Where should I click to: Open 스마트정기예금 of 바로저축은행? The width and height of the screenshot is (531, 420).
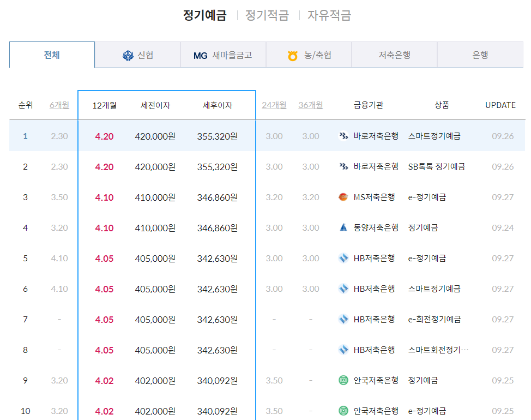434,136
